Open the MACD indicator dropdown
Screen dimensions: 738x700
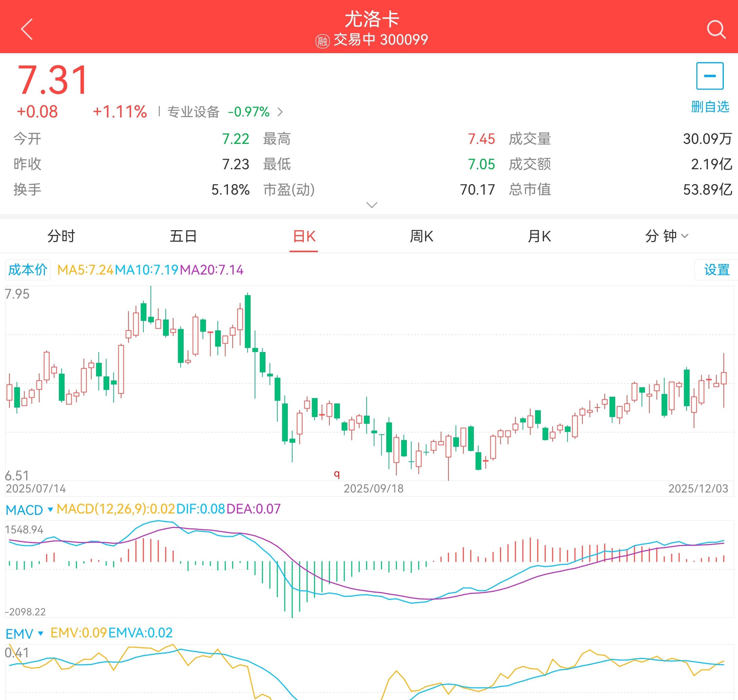click(29, 510)
